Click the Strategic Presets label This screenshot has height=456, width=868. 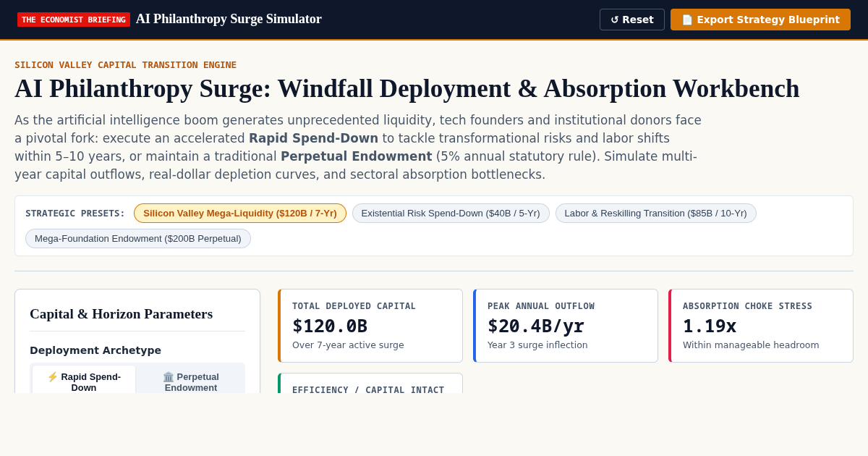(x=75, y=213)
